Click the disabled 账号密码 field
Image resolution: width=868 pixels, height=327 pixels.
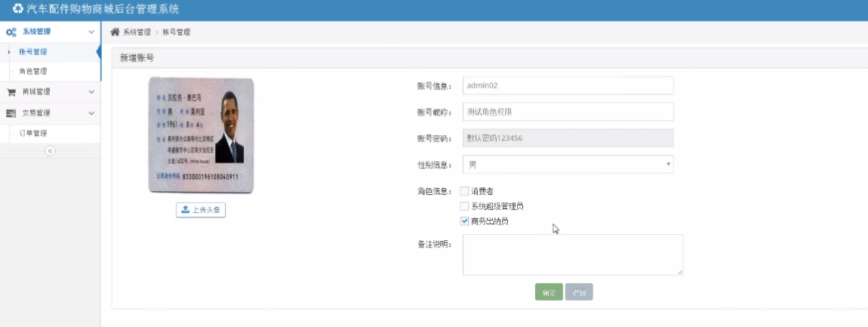pos(568,138)
